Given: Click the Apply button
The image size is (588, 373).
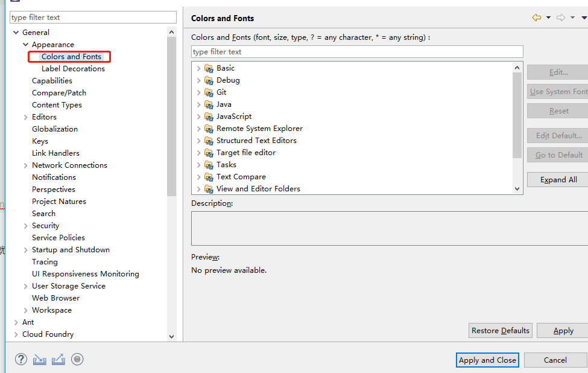Looking at the screenshot, I should 563,331.
